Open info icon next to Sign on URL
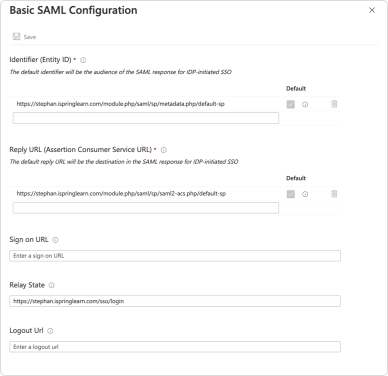This screenshot has width=388, height=376. click(55, 240)
